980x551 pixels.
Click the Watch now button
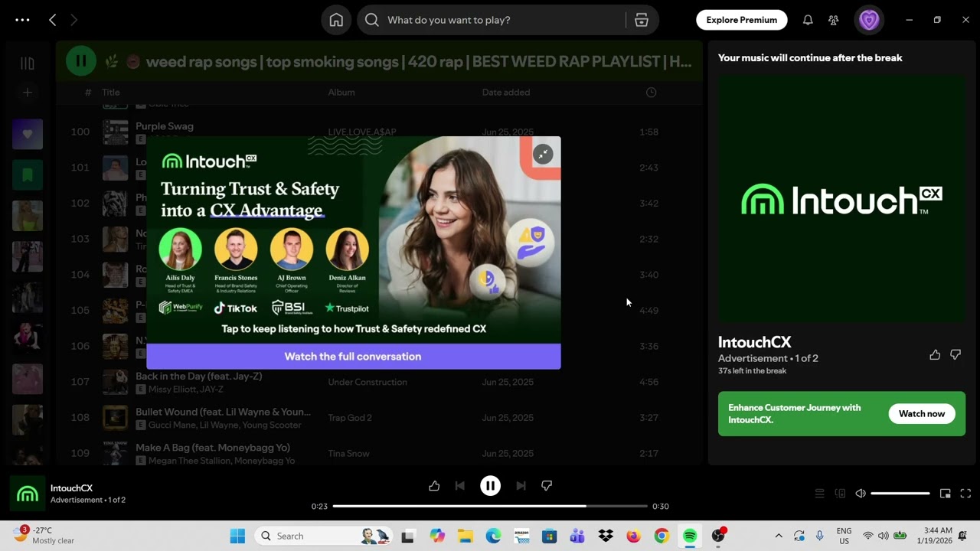[922, 414]
